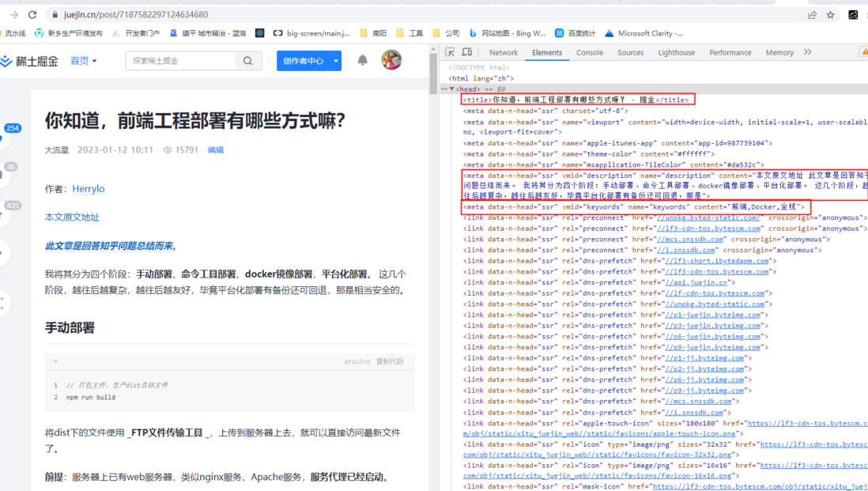Switch to the Sources tab

631,53
